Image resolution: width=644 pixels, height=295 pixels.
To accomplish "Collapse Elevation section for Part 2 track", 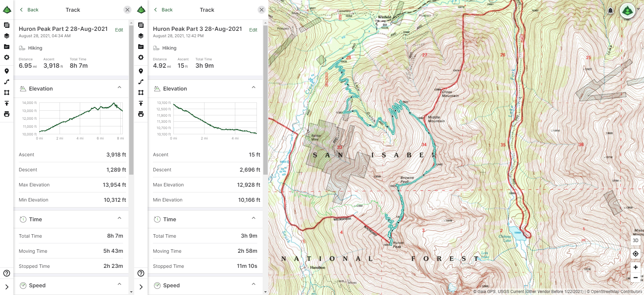I will coord(119,87).
